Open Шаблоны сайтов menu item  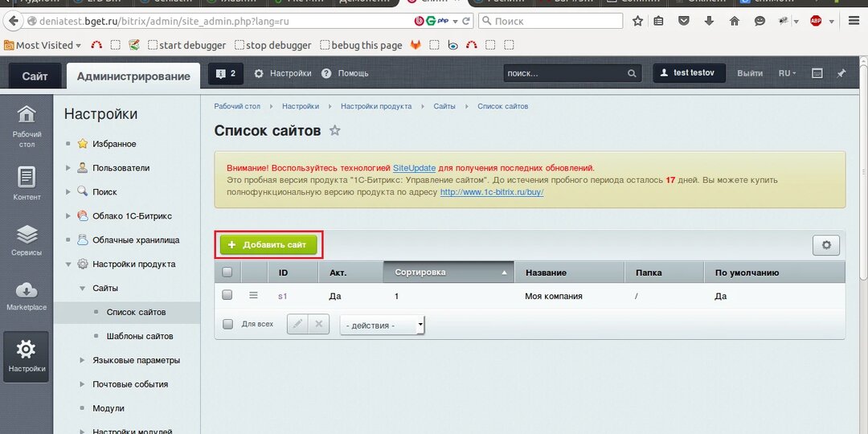tap(140, 336)
